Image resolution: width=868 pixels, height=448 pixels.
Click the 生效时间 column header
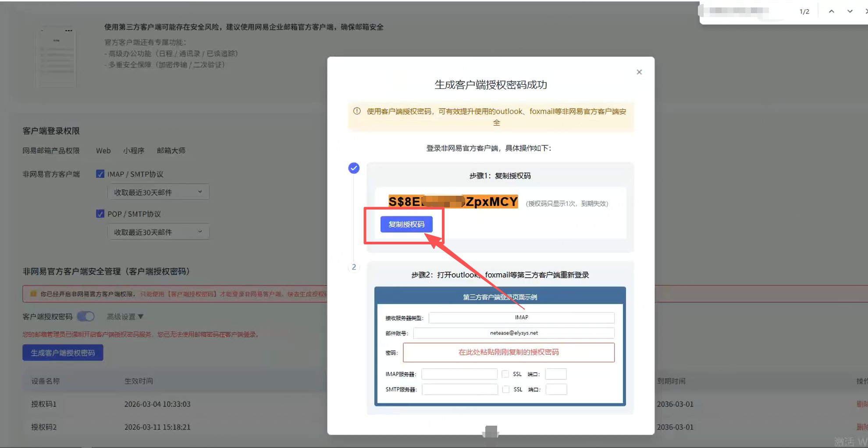tap(139, 381)
